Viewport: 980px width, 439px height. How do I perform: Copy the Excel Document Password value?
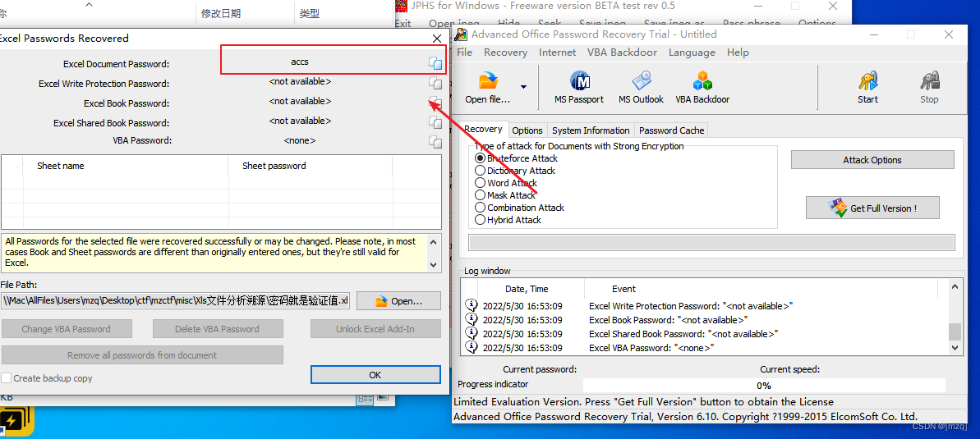pos(435,62)
